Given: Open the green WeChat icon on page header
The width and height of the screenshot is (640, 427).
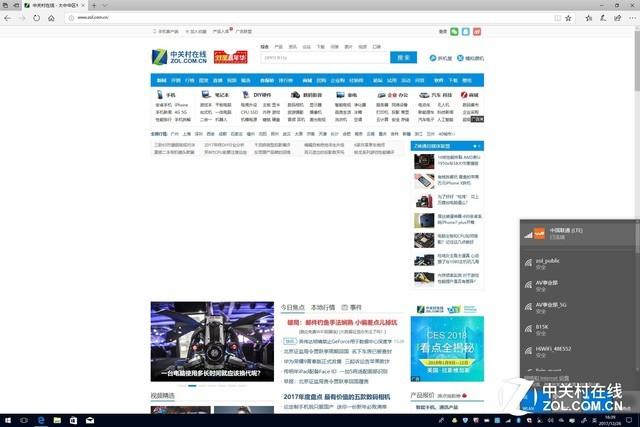Looking at the screenshot, I should [454, 31].
